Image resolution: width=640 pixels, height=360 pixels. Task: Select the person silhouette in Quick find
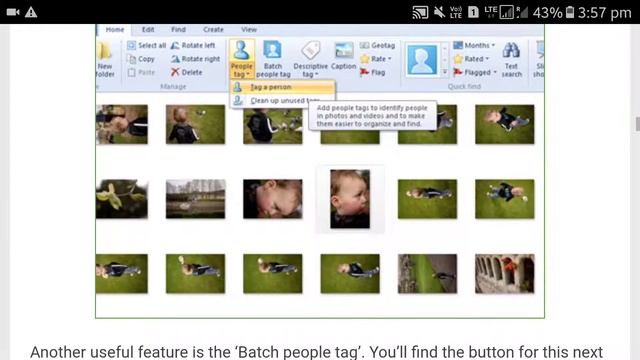tap(422, 60)
